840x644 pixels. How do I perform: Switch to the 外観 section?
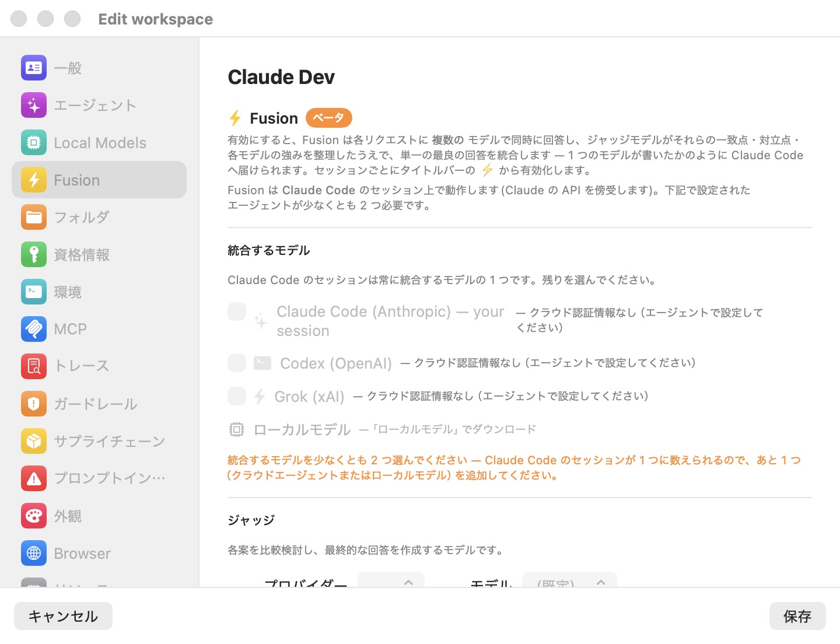[x=99, y=516]
